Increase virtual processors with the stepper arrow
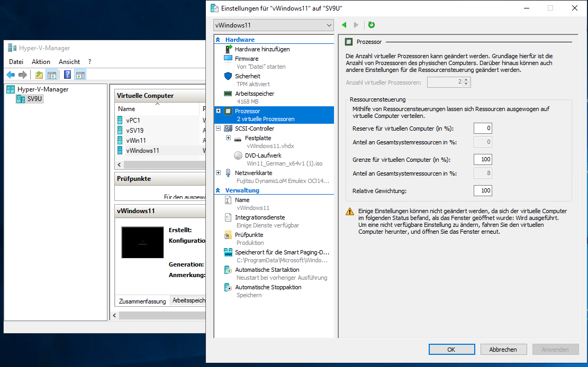This screenshot has width=588, height=367. 465,79
